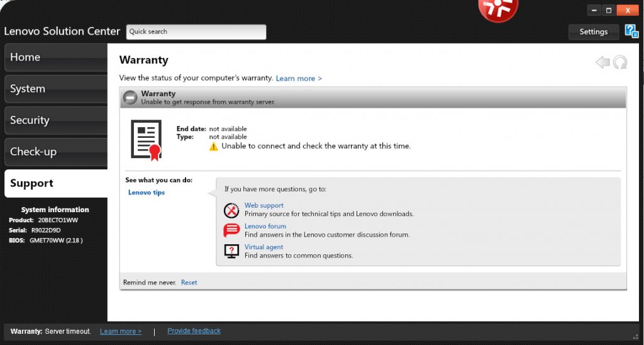
Task: Go to the Check-up tab
Action: [x=56, y=152]
